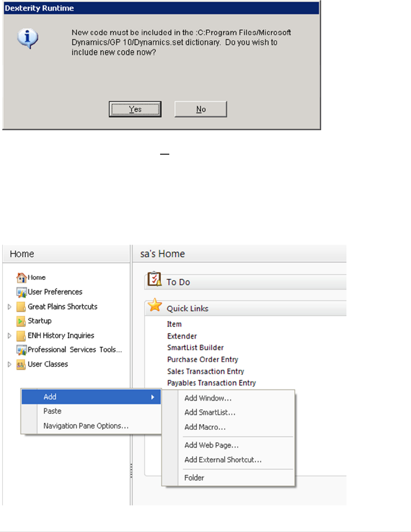This screenshot has width=411, height=532.
Task: Select Add in the context menu
Action: (x=91, y=397)
